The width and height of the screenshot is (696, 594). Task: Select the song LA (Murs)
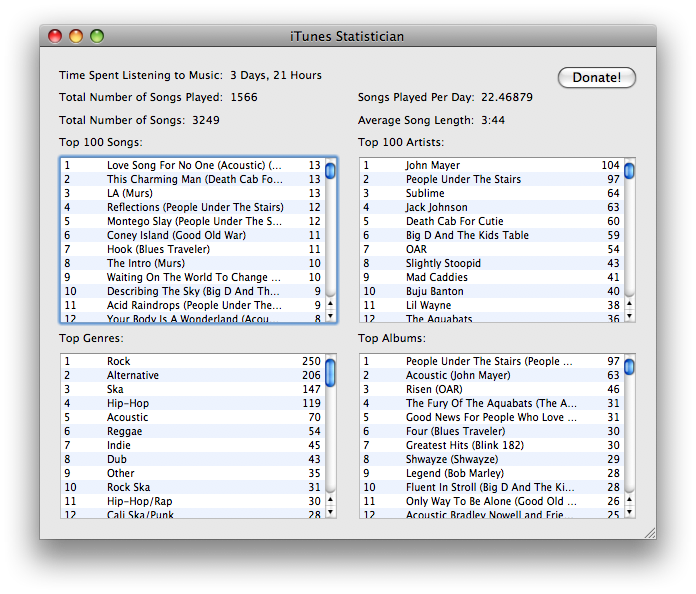[193, 193]
